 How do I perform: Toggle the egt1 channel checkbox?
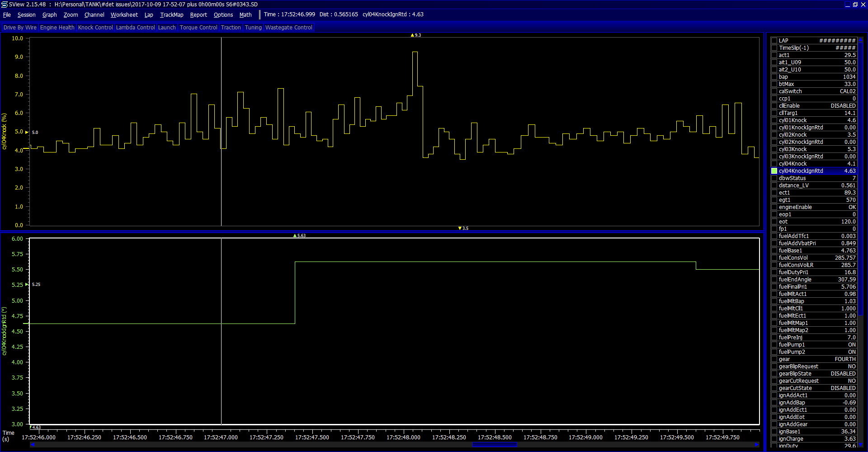click(774, 200)
